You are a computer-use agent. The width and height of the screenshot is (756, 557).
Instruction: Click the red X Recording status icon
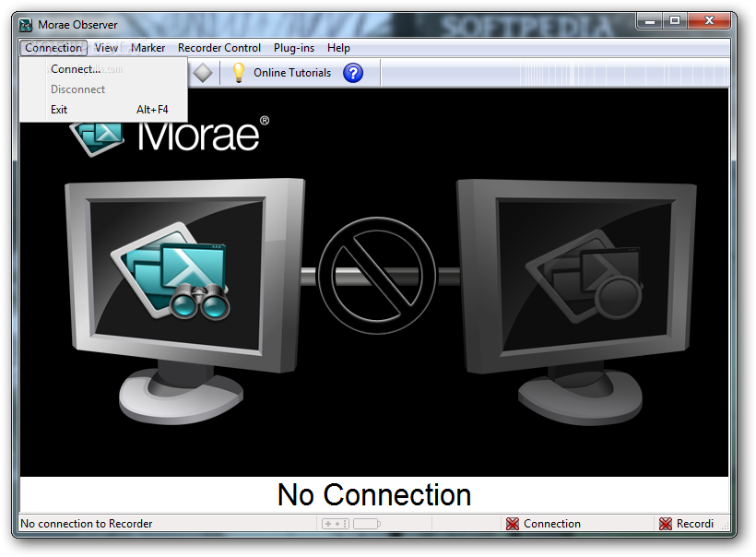[666, 524]
